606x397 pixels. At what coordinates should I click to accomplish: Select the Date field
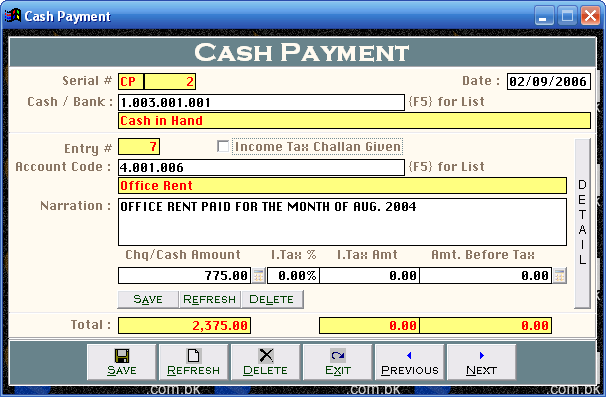(549, 82)
